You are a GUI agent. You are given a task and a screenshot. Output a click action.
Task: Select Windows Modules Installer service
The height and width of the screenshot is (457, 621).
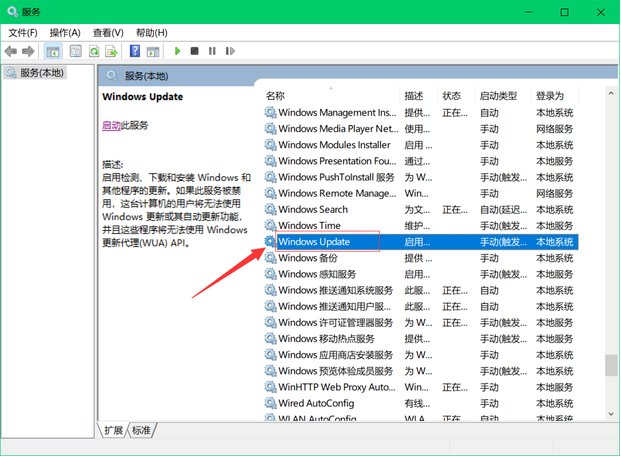point(421,145)
